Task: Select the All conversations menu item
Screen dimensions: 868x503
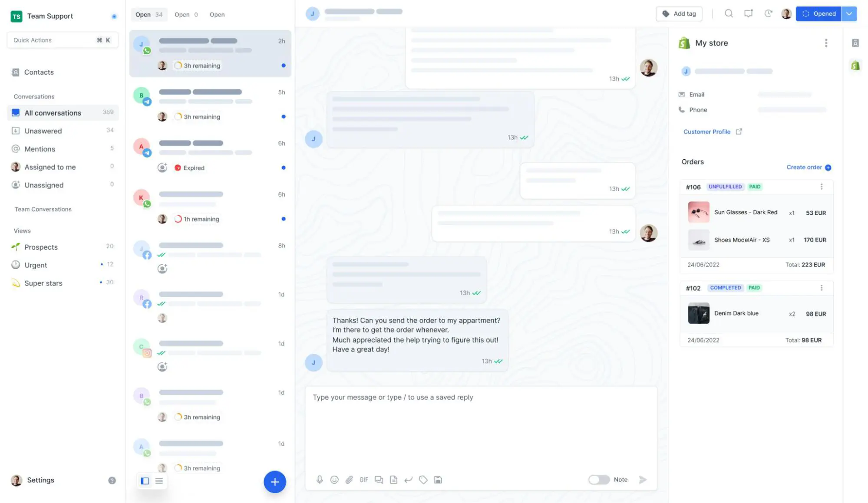Action: tap(53, 112)
